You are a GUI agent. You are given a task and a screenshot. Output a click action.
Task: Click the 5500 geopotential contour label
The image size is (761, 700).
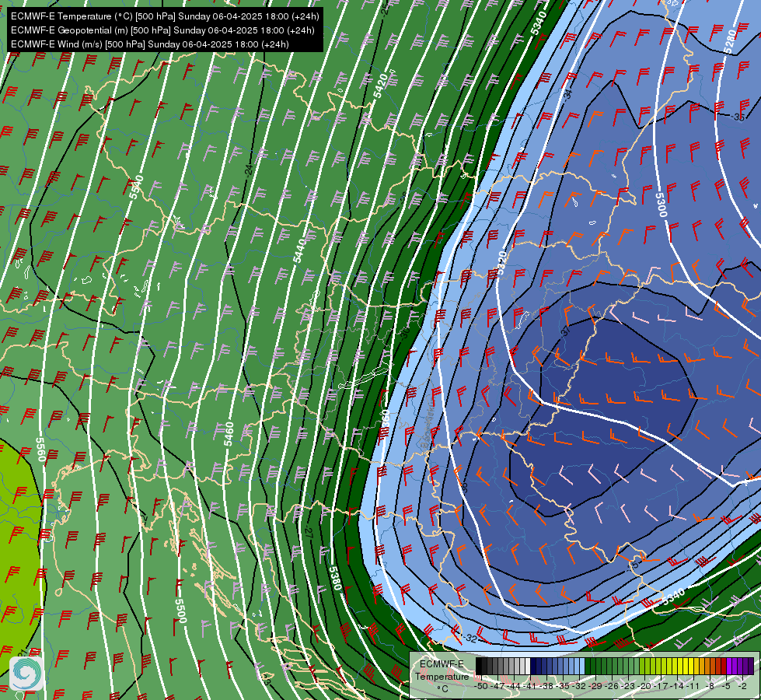click(180, 611)
